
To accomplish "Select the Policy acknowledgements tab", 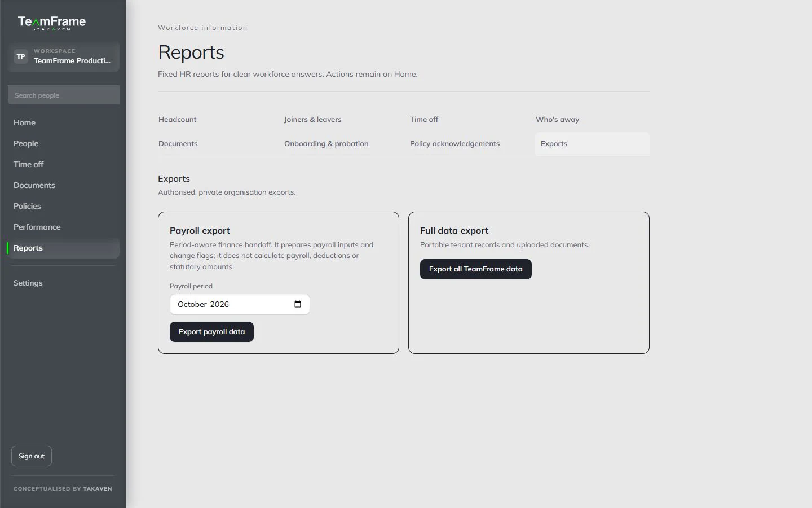I will pyautogui.click(x=466, y=144).
